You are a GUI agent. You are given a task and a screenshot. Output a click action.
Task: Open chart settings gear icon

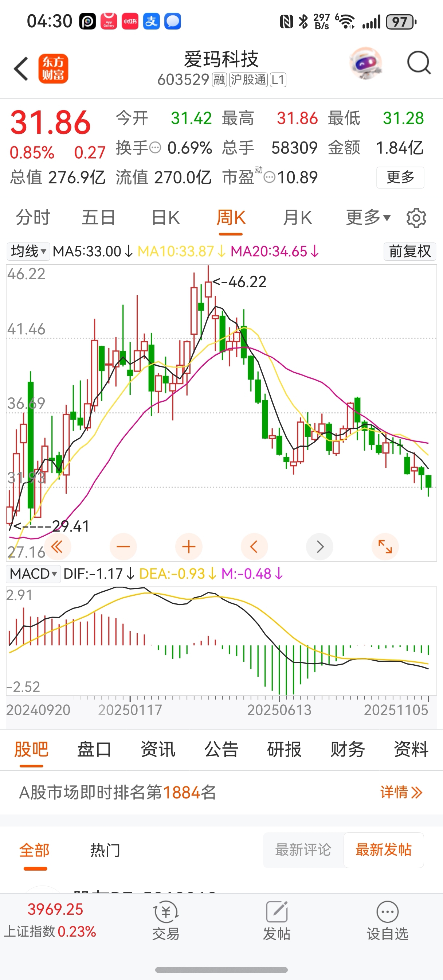point(416,218)
